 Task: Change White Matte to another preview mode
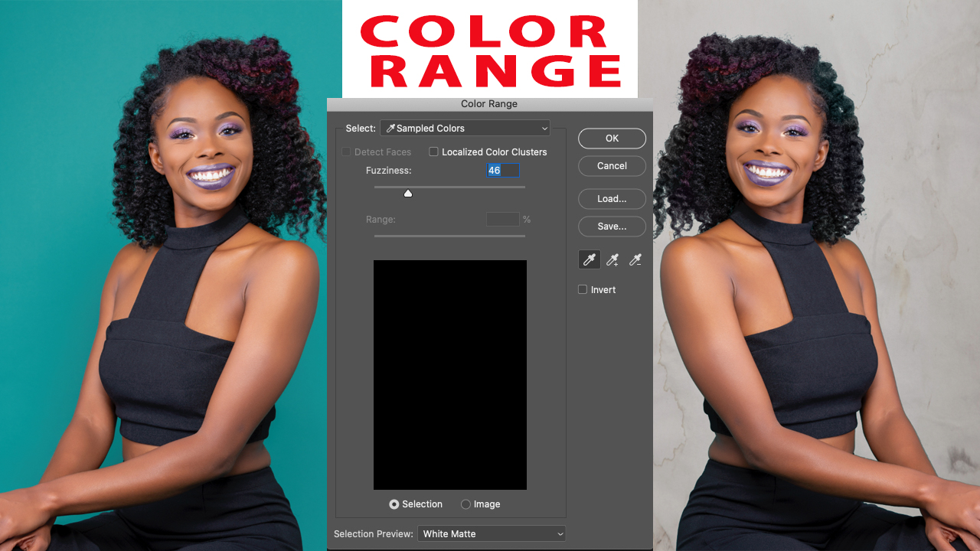pos(491,533)
